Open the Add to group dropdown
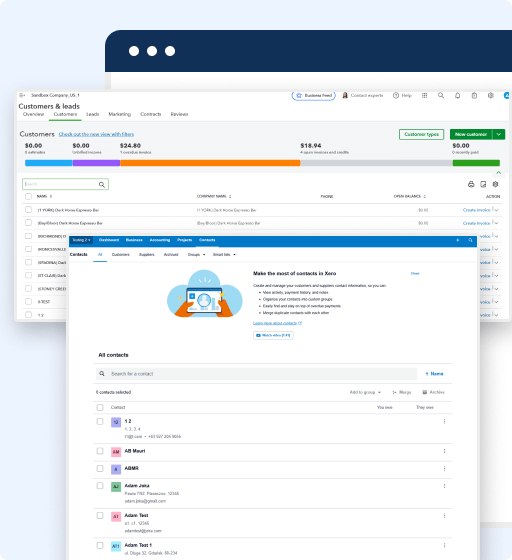 365,392
